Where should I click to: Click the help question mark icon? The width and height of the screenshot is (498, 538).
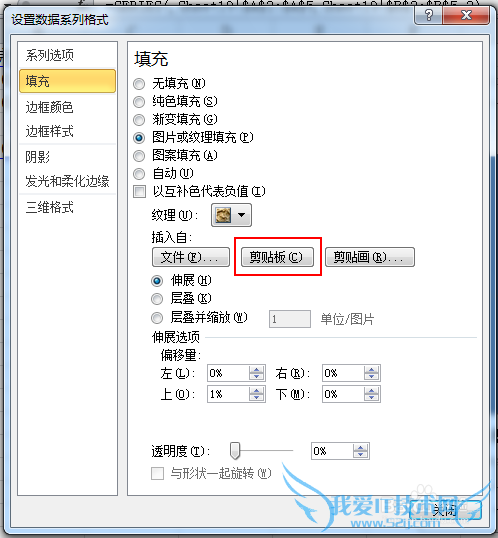coord(428,16)
